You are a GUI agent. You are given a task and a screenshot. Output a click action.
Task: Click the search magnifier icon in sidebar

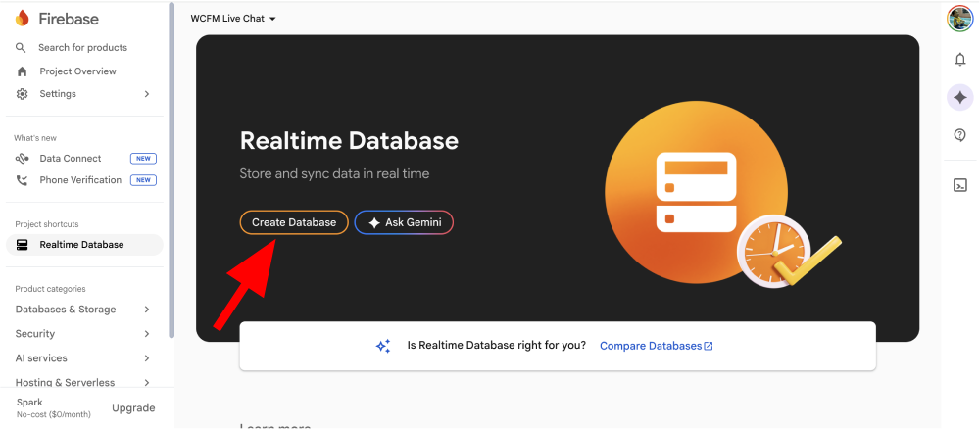click(22, 47)
